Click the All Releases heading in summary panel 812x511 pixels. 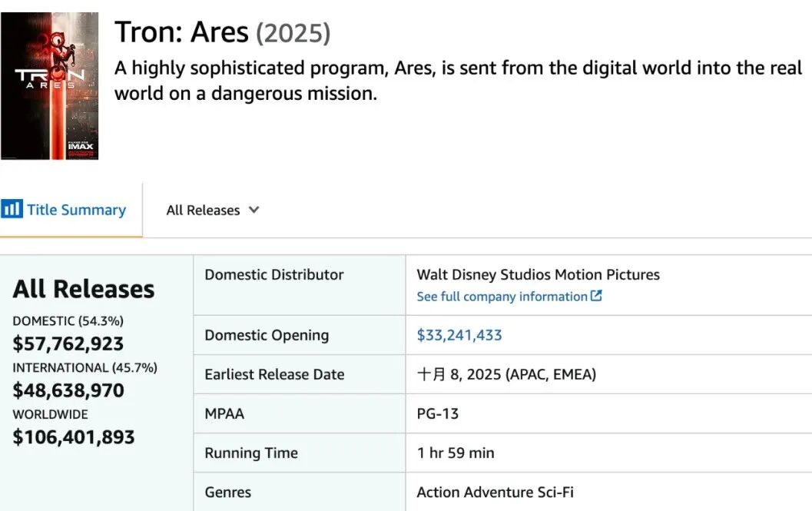[84, 289]
